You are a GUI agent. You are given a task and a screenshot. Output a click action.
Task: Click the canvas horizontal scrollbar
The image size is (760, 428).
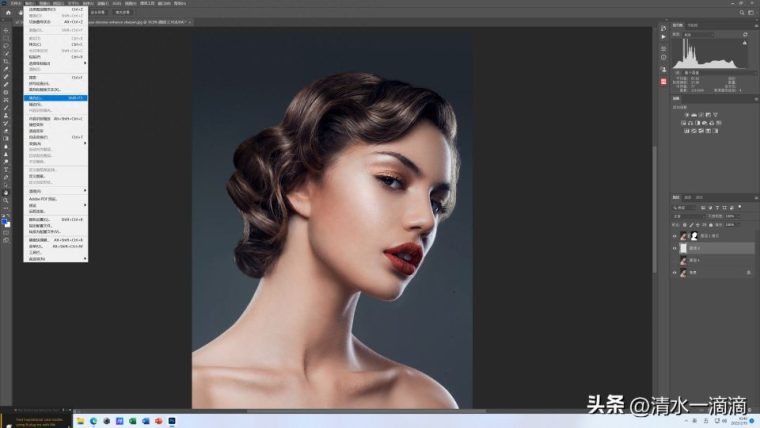[x=366, y=411]
